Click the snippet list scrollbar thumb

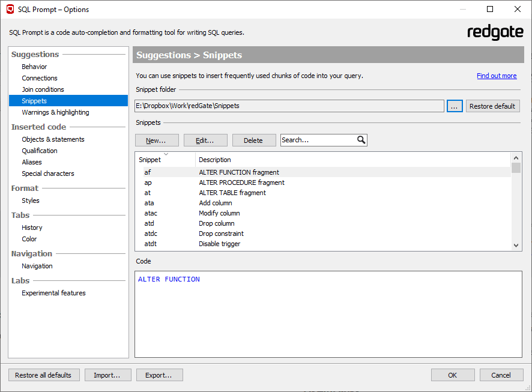(516, 168)
